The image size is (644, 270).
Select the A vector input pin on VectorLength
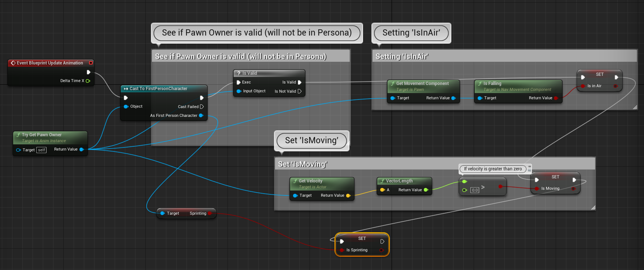(x=382, y=190)
